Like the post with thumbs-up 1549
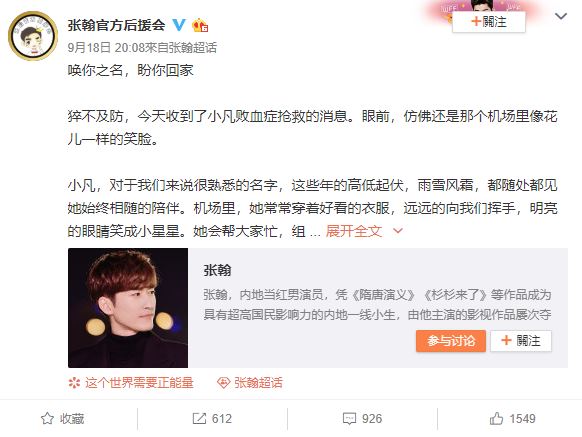This screenshot has width=582, height=437. [512, 418]
